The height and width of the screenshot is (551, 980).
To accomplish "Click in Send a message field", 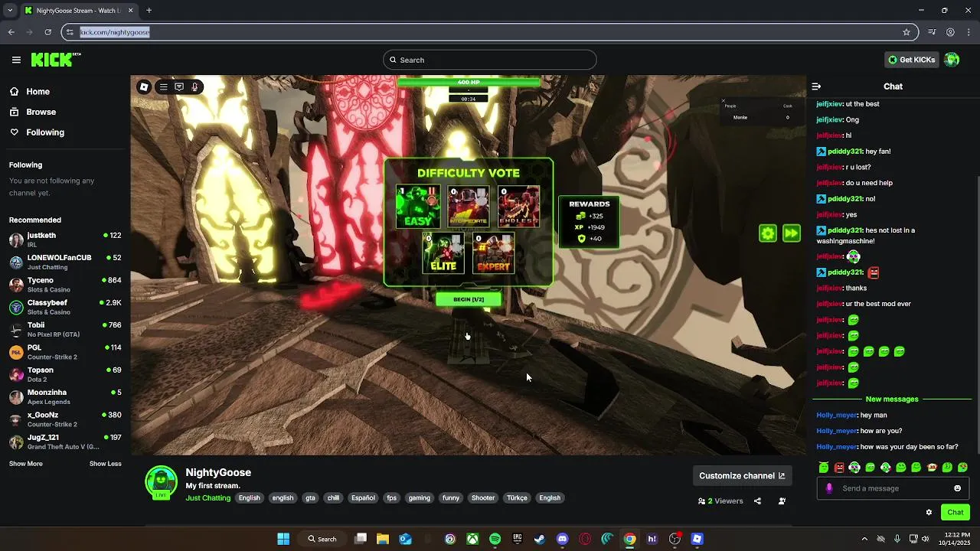I will pos(892,488).
